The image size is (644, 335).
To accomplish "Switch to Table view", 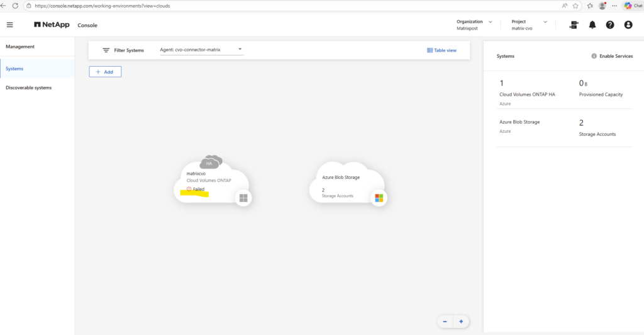I will pos(441,50).
